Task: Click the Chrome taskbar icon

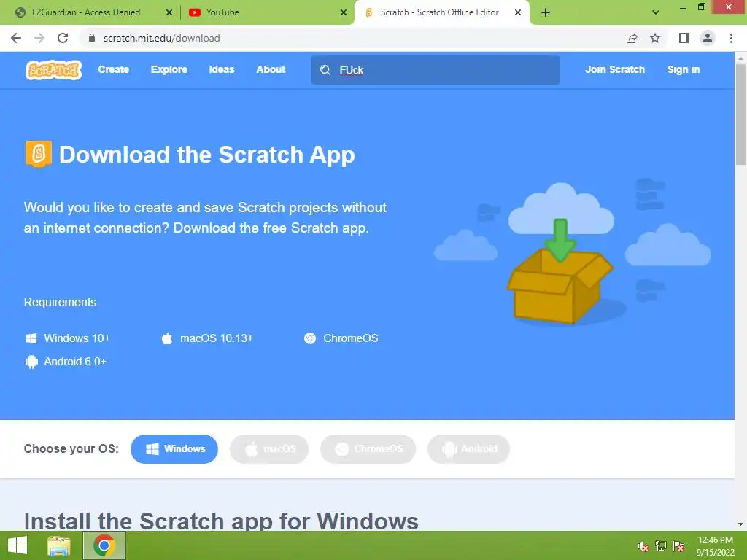Action: coord(104,545)
